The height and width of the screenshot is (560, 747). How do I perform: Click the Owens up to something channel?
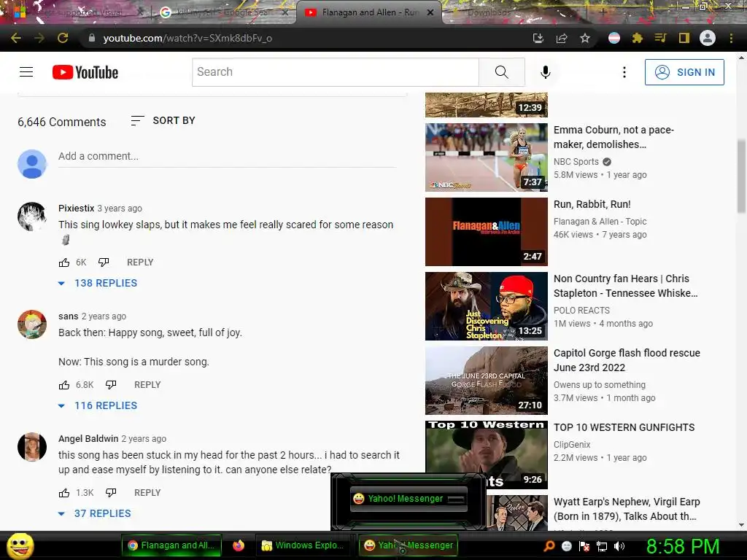coord(600,385)
